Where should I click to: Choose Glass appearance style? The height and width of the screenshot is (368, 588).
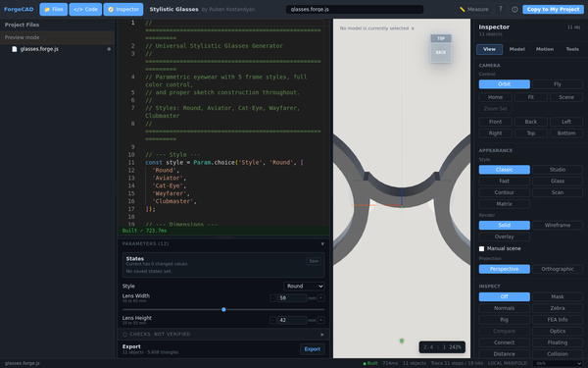[558, 181]
